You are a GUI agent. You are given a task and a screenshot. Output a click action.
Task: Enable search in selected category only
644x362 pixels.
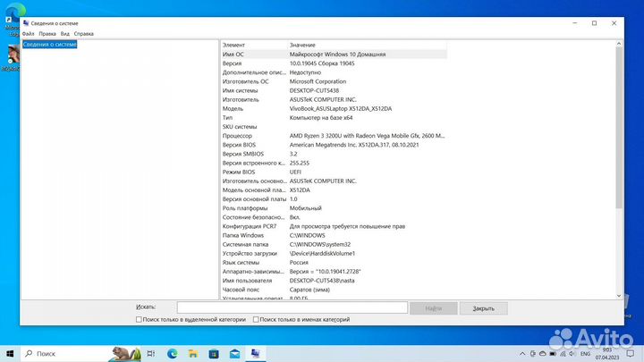tap(139, 319)
